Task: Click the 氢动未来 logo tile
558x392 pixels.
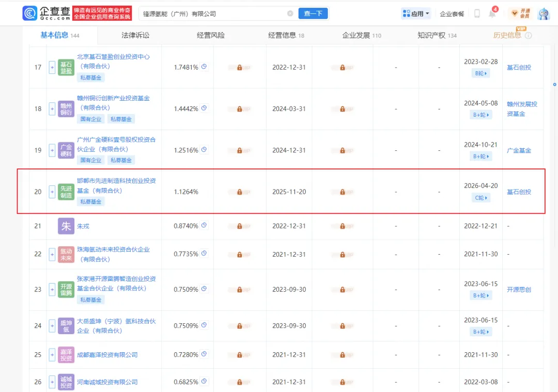Action: click(x=66, y=254)
